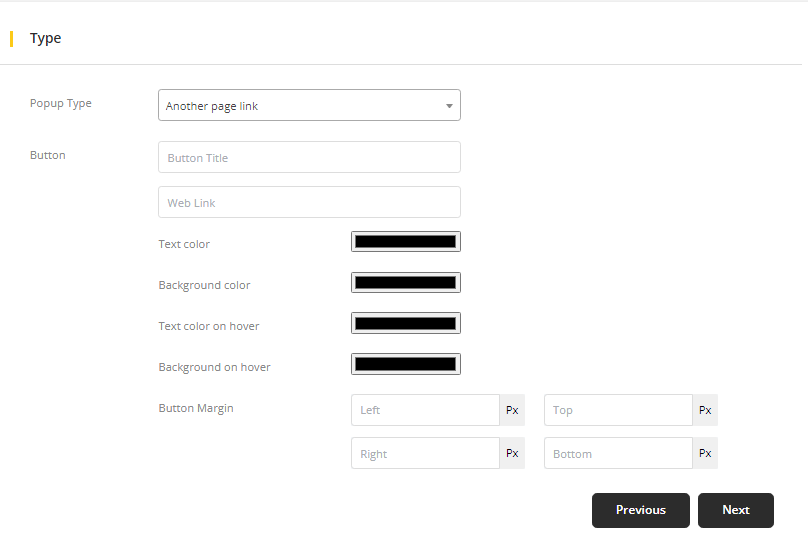Click the Button Title input field

coord(309,158)
